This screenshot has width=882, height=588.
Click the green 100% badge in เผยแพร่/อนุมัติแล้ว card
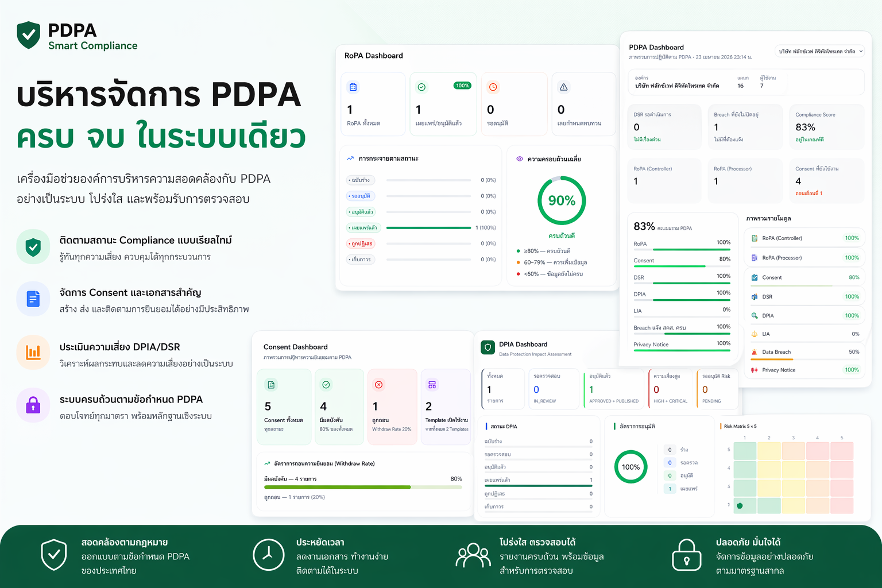(x=463, y=86)
